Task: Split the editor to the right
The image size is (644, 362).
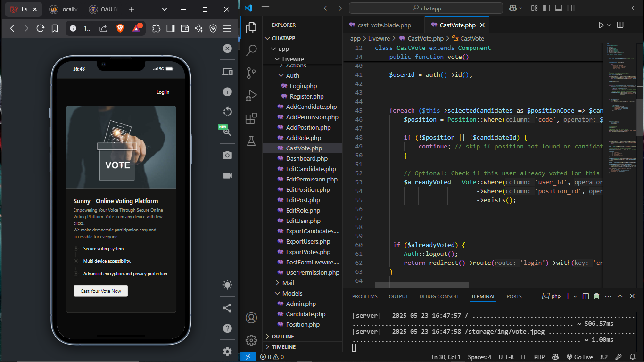Action: coord(620,25)
